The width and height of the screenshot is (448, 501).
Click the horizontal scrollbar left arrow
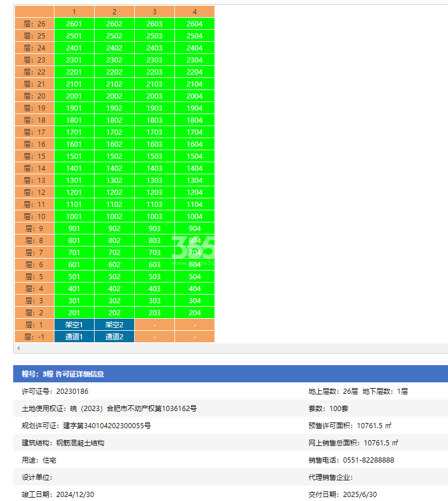click(18, 349)
